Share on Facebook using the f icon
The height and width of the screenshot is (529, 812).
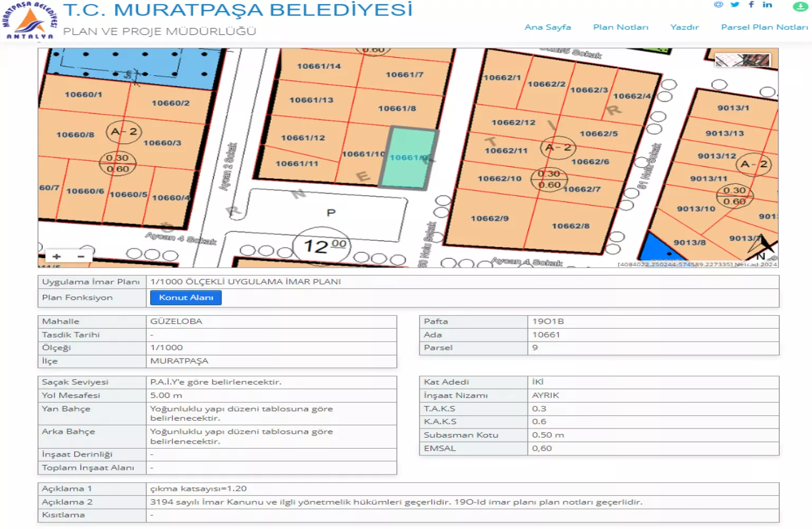[751, 5]
